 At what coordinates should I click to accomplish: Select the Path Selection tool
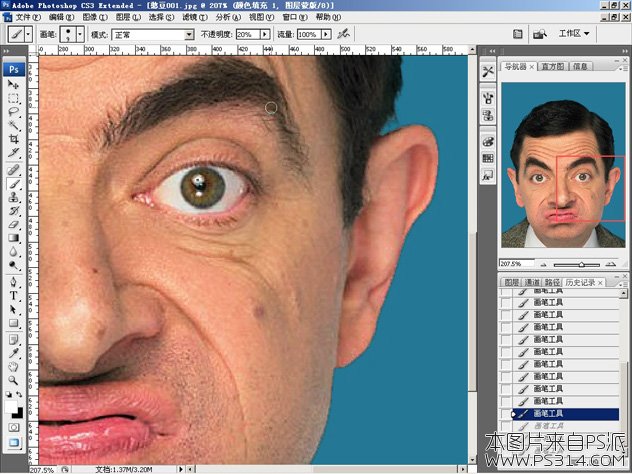pos(14,309)
